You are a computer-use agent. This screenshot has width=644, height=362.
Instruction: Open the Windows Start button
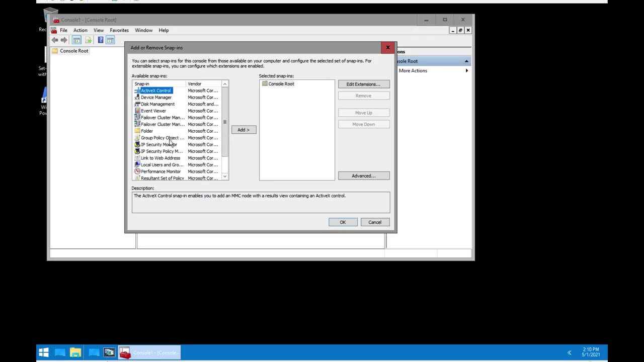click(44, 352)
